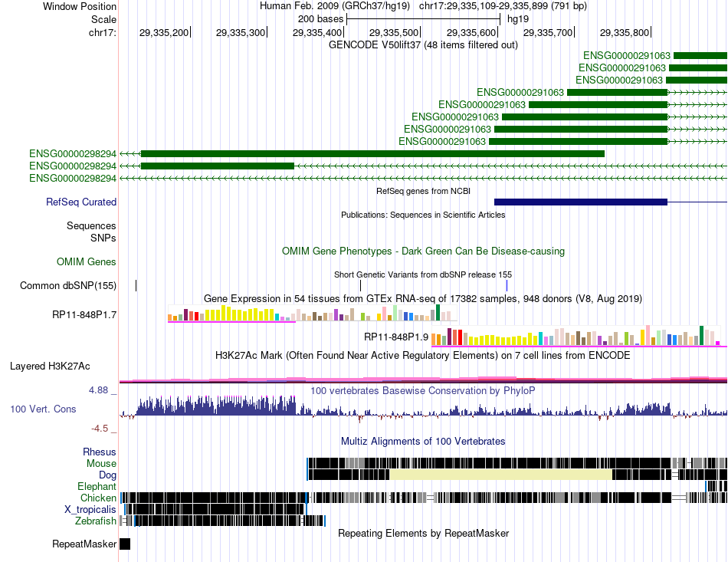
Task: Click the 29,335,400 ruler coordinate
Action: [317, 32]
